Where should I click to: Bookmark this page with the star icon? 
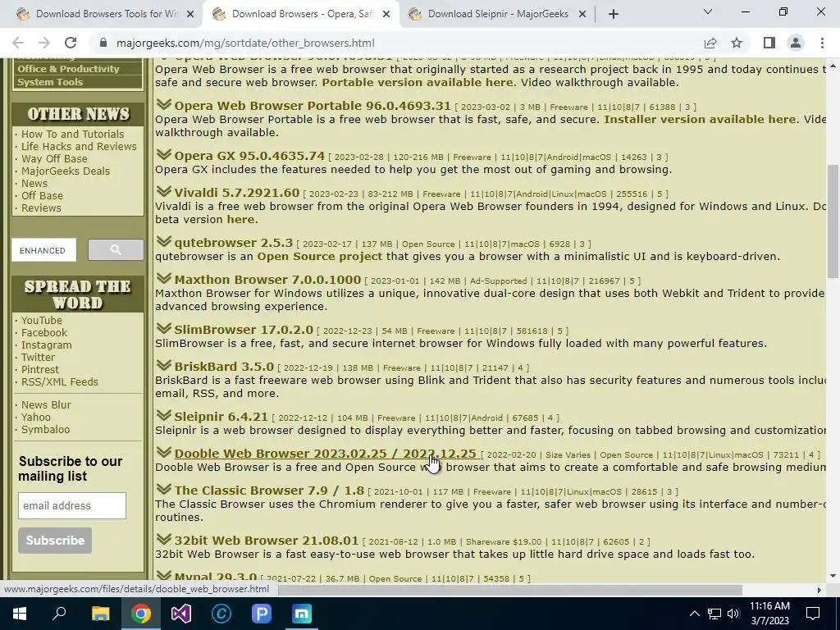737,43
